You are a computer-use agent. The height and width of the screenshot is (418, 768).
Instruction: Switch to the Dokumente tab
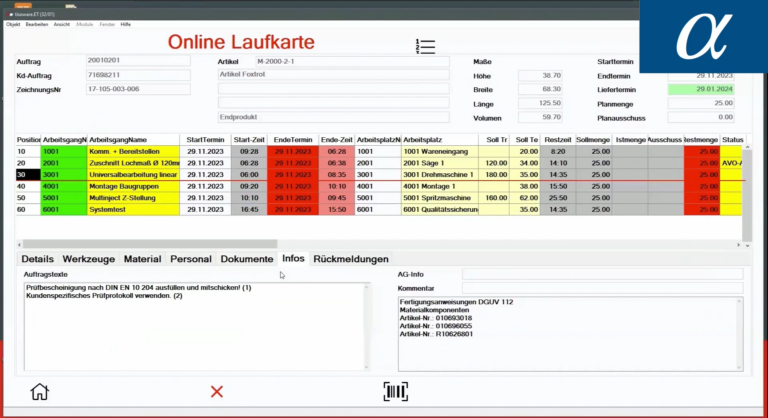pos(247,259)
